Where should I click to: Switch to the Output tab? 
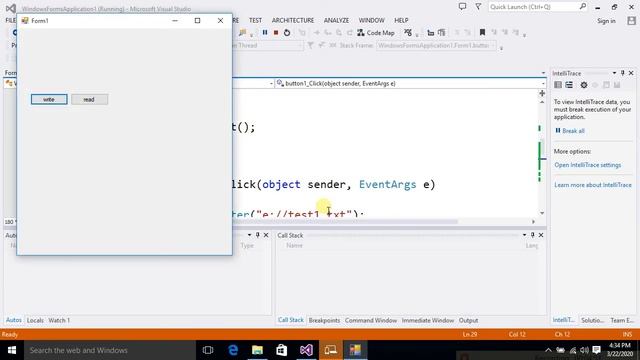pyautogui.click(x=468, y=320)
